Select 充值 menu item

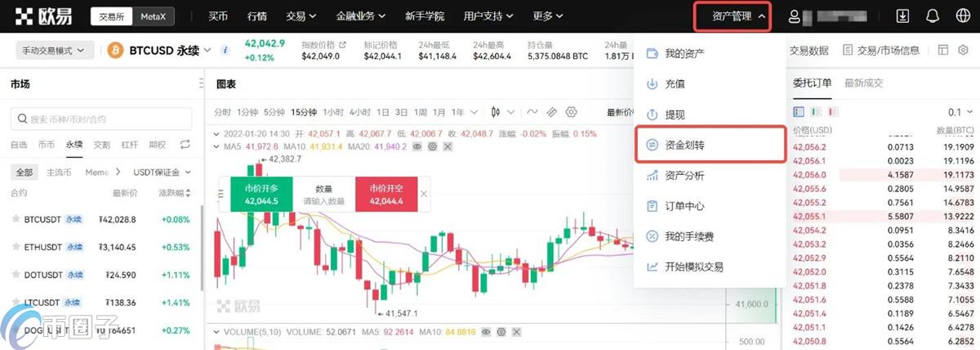710,83
